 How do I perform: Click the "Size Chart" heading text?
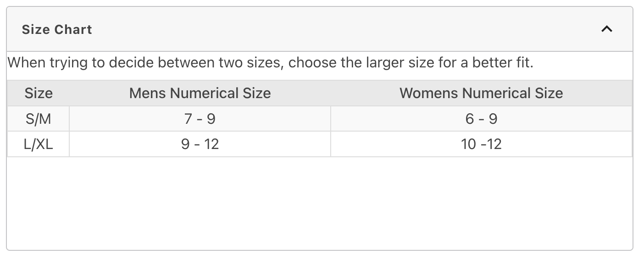pyautogui.click(x=57, y=30)
